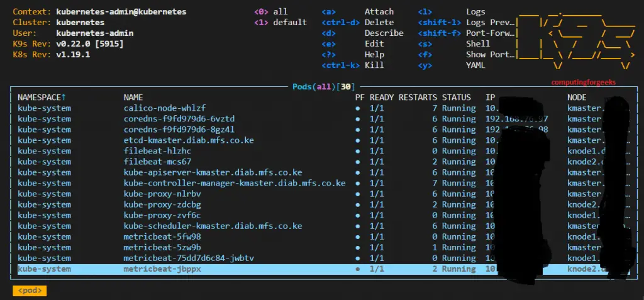Click the Cluster value kubernetes
Image resolution: width=644 pixels, height=300 pixels.
[x=80, y=22]
